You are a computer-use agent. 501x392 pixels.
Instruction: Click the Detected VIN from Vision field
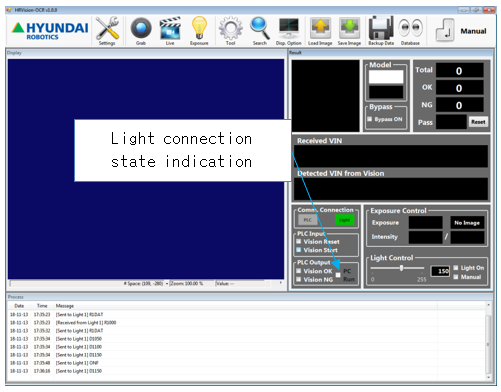pyautogui.click(x=390, y=188)
